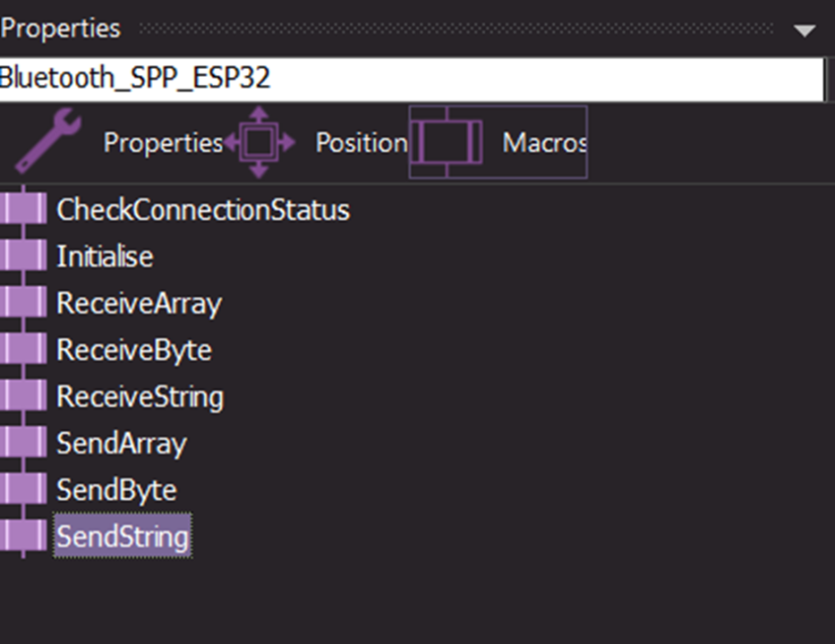This screenshot has width=835, height=644.
Task: Select the SendArray macro
Action: tap(122, 443)
